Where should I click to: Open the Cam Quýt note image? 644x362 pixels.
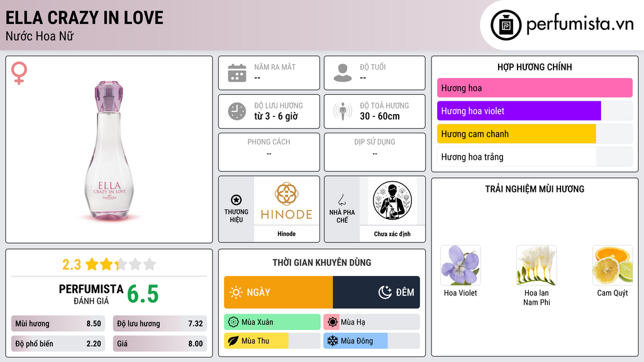tap(613, 266)
